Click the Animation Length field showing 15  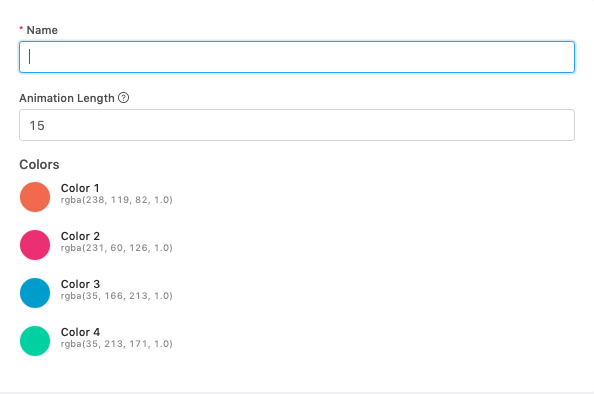click(297, 125)
